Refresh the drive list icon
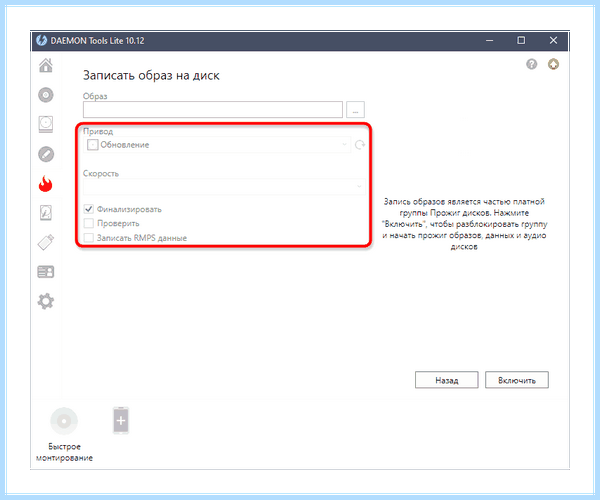 360,145
